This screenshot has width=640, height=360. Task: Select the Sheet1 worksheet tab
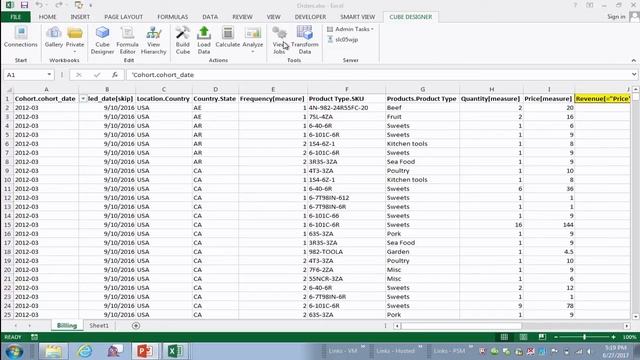pos(99,326)
